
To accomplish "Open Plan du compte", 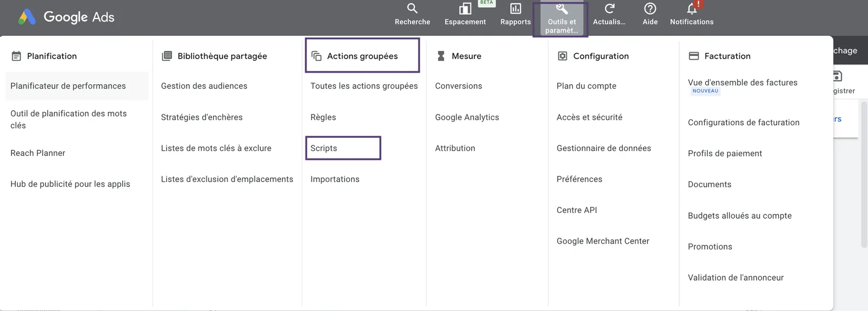I will 586,86.
